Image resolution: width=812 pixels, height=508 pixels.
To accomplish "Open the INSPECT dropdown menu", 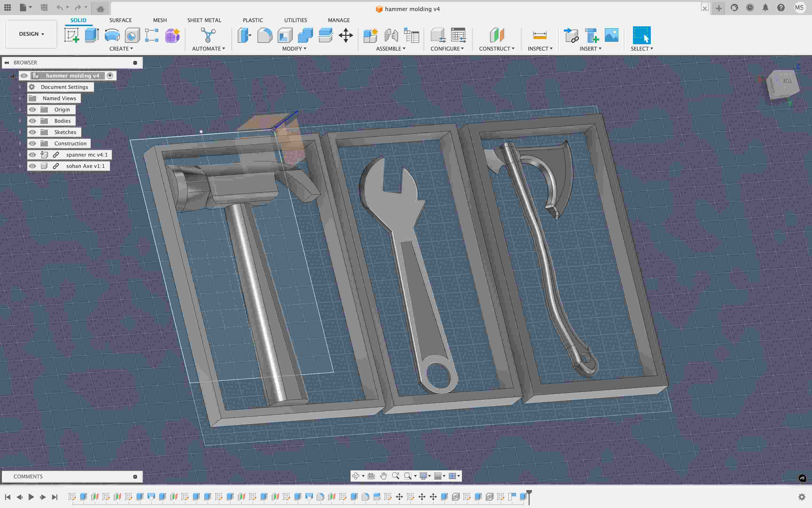I will point(540,49).
